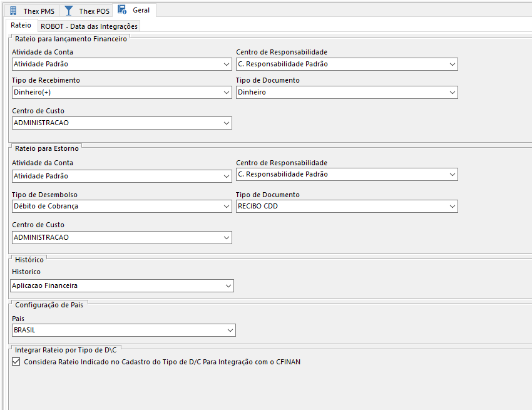Screen dimensions: 532x410
Task: Click the Thex PMS building icon
Action: (13, 10)
